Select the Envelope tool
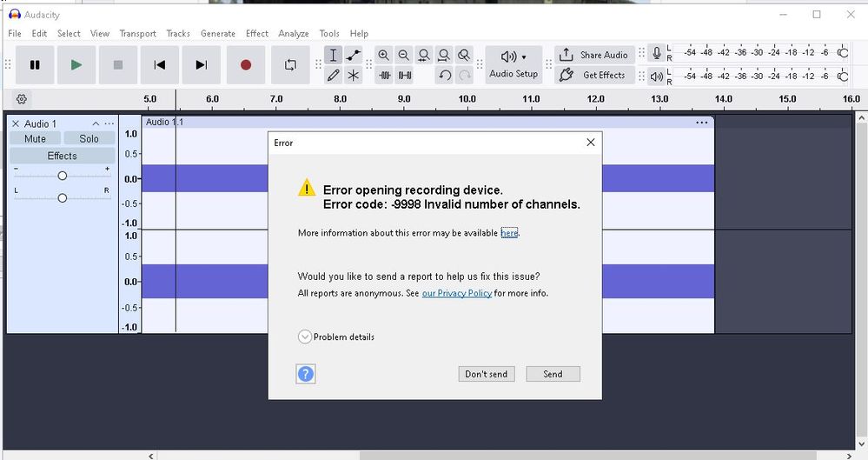This screenshot has height=460, width=868. (353, 55)
